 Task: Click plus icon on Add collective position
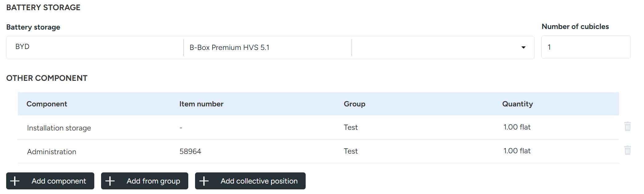pos(204,181)
